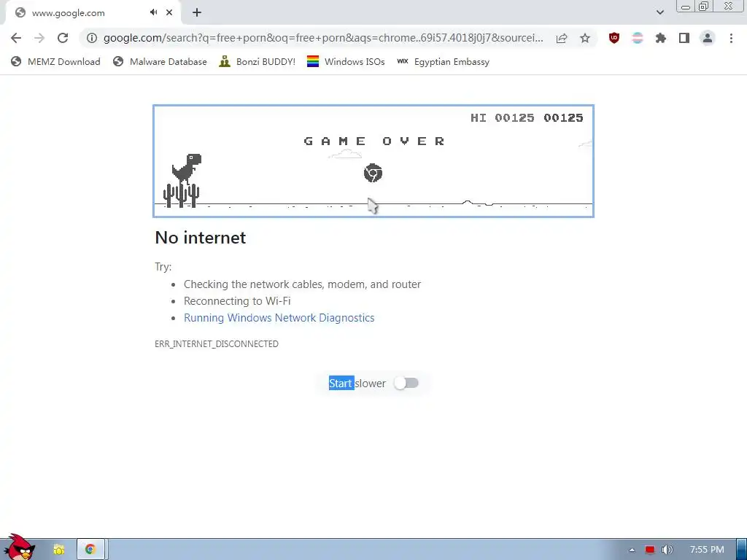Image resolution: width=747 pixels, height=560 pixels.
Task: Toggle the browser side panel icon
Action: 684,38
